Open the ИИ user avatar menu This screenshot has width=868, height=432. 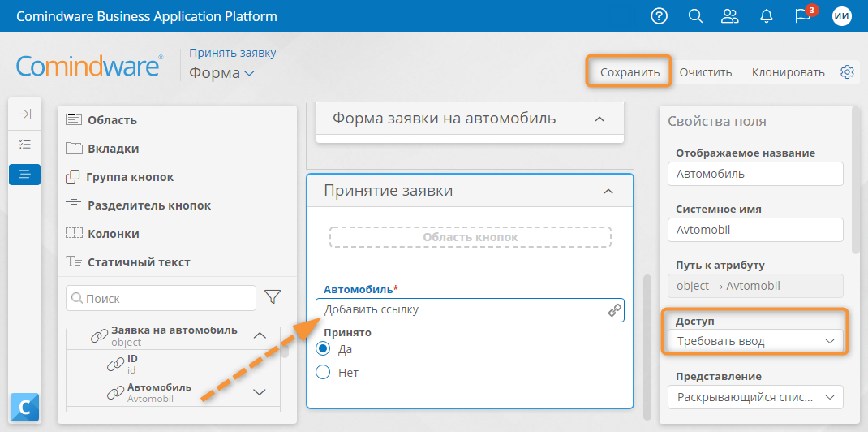(x=841, y=16)
